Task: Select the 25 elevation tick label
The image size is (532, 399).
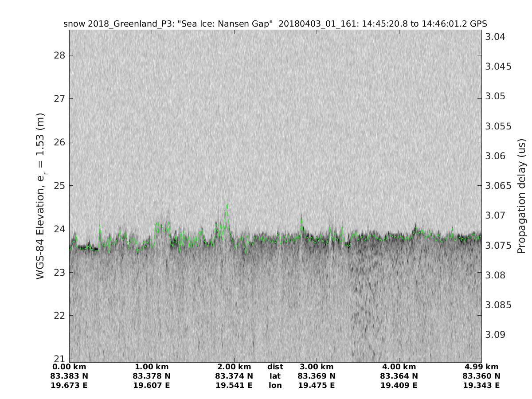Action: pyautogui.click(x=59, y=185)
